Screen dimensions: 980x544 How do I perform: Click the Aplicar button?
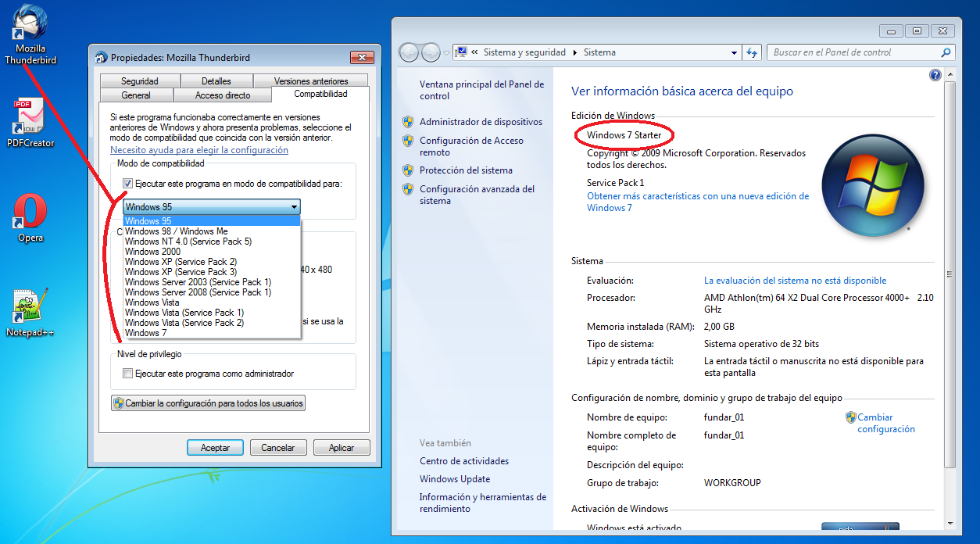342,448
